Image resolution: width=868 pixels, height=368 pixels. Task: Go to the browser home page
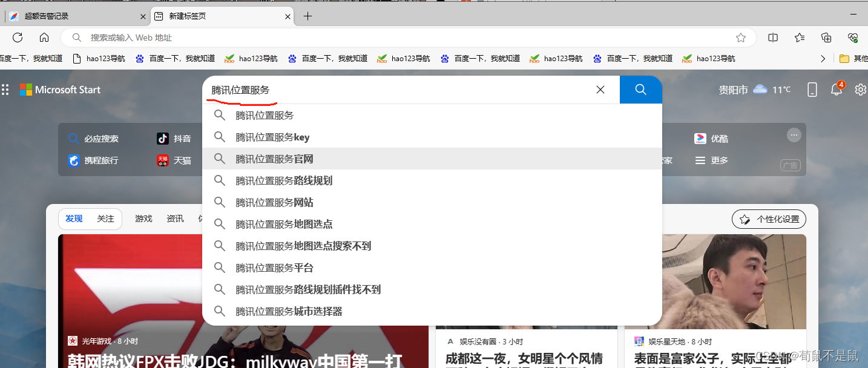coord(44,38)
